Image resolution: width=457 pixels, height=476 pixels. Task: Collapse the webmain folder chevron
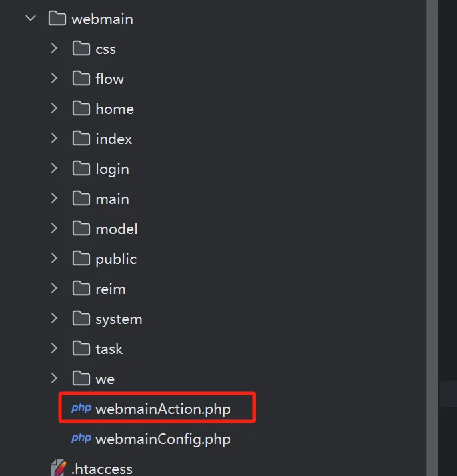[x=31, y=19]
